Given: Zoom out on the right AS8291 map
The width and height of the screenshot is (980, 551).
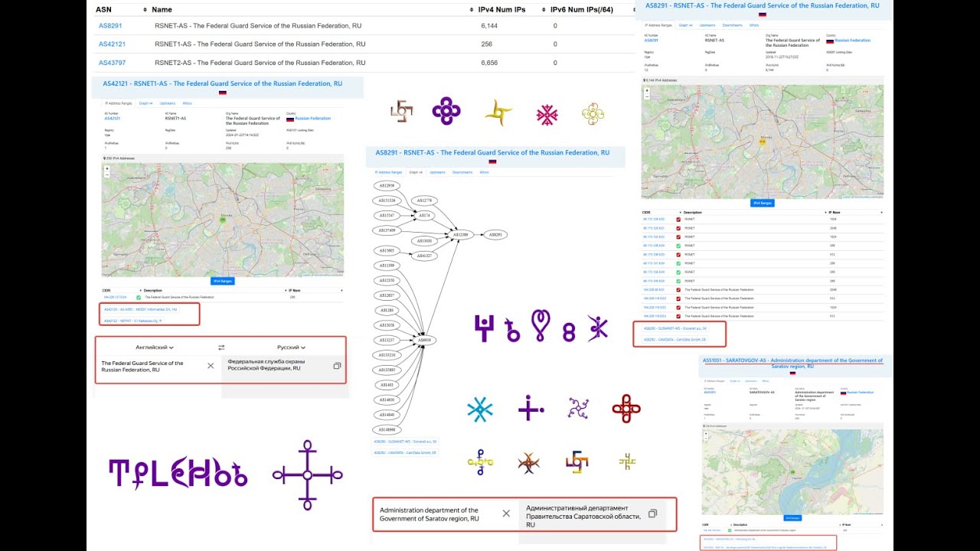Looking at the screenshot, I should pyautogui.click(x=647, y=96).
